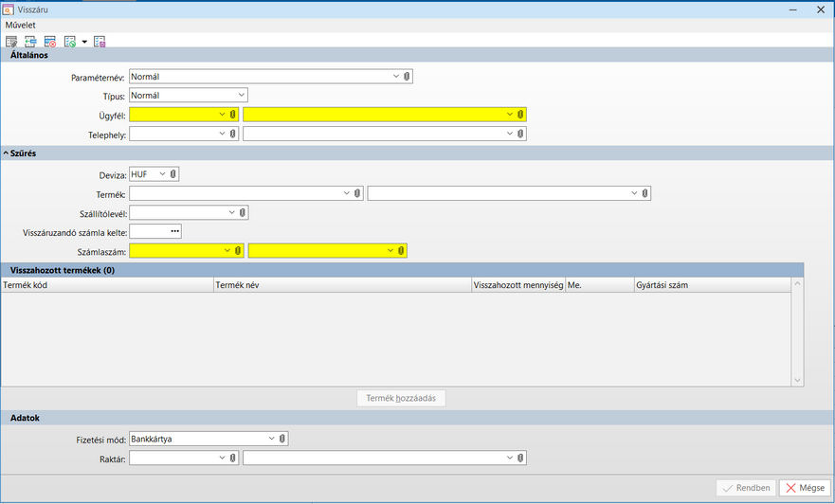Click the delete-row icon with red X

pyautogui.click(x=50, y=42)
